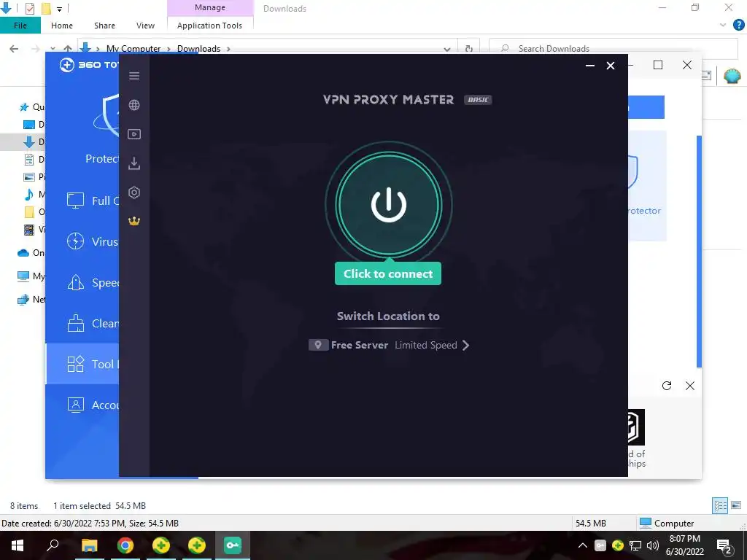Open the Home ribbon tab
Viewport: 747px width, 560px height.
(x=62, y=26)
